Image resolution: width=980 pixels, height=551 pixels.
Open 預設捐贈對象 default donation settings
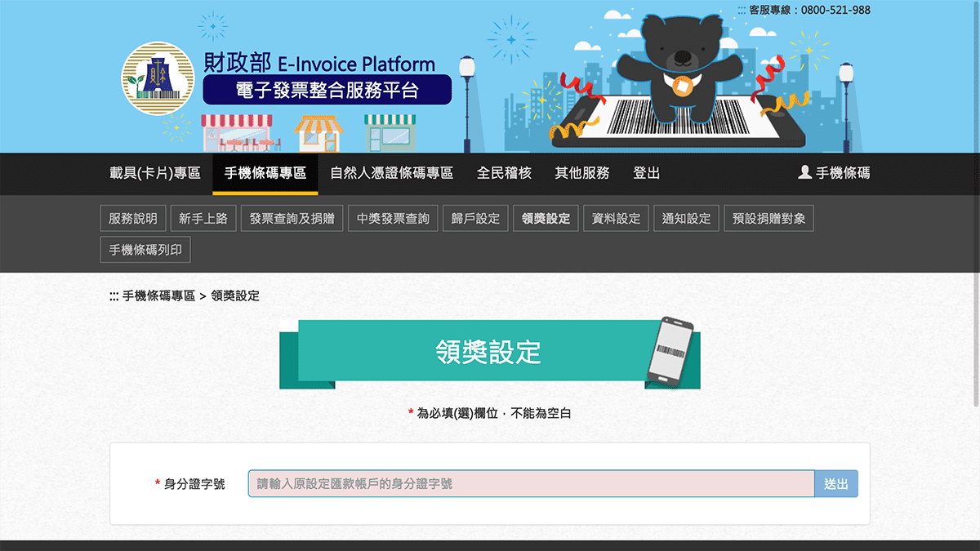(x=768, y=217)
